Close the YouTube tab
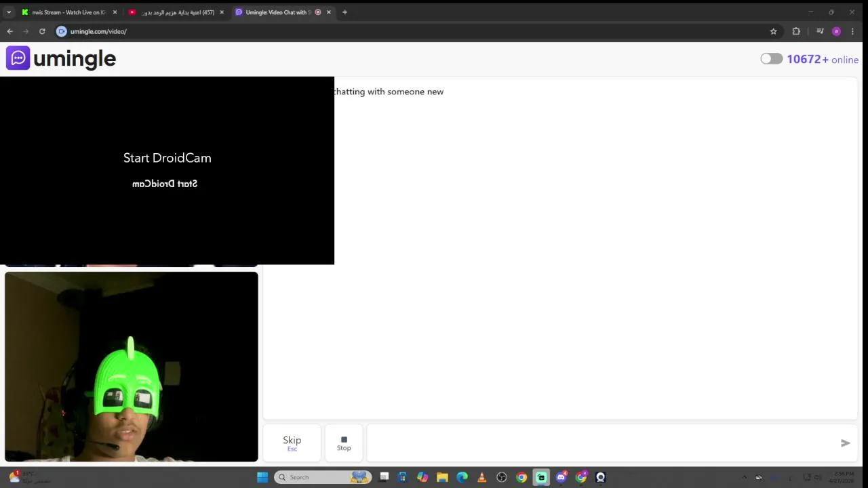Screen dimensions: 868x488 point(221,12)
